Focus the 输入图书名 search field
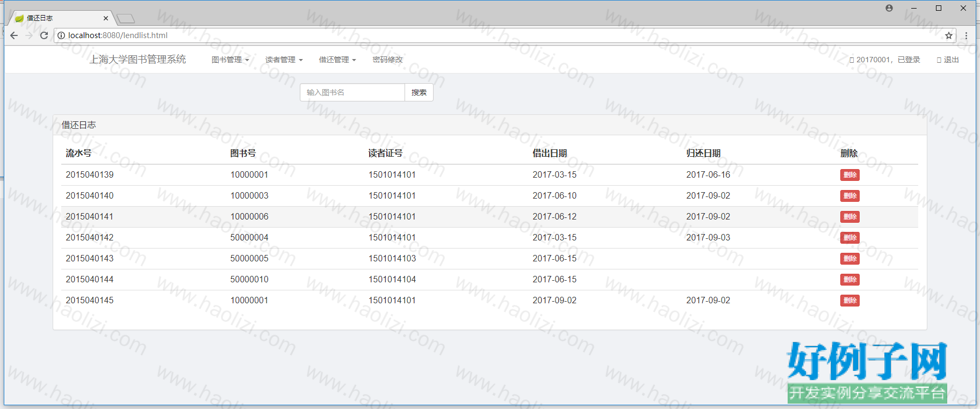The image size is (980, 409). pyautogui.click(x=352, y=92)
